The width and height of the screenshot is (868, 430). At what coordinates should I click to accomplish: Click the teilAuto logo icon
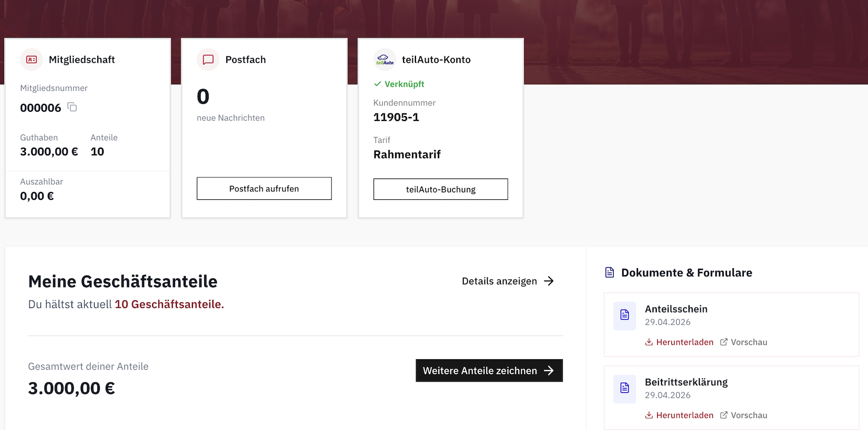(385, 60)
